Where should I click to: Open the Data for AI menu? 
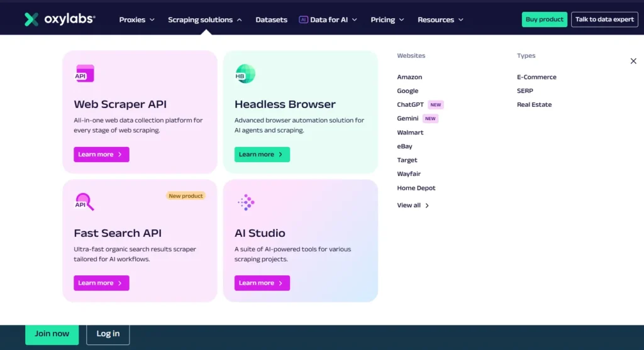click(328, 19)
